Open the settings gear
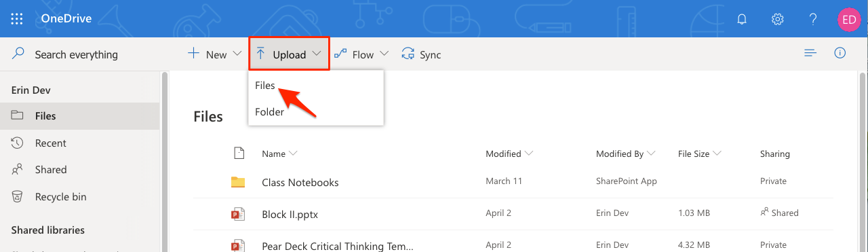 (x=778, y=19)
